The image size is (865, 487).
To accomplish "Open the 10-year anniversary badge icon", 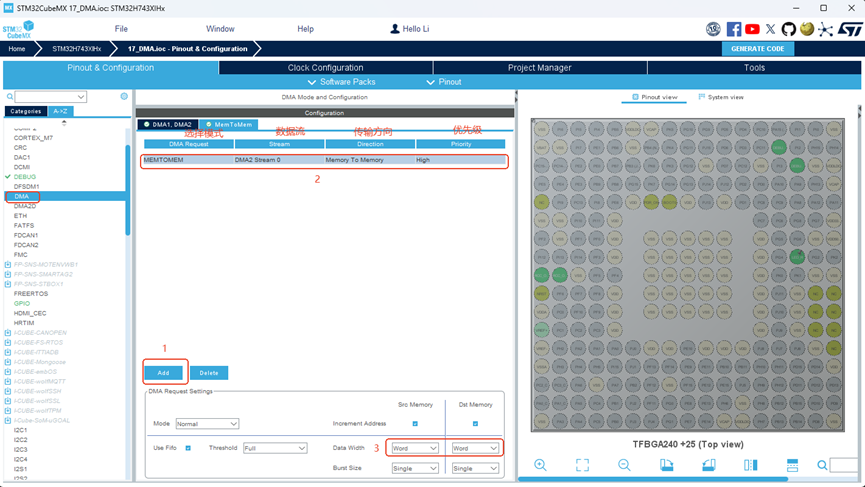I will [713, 29].
